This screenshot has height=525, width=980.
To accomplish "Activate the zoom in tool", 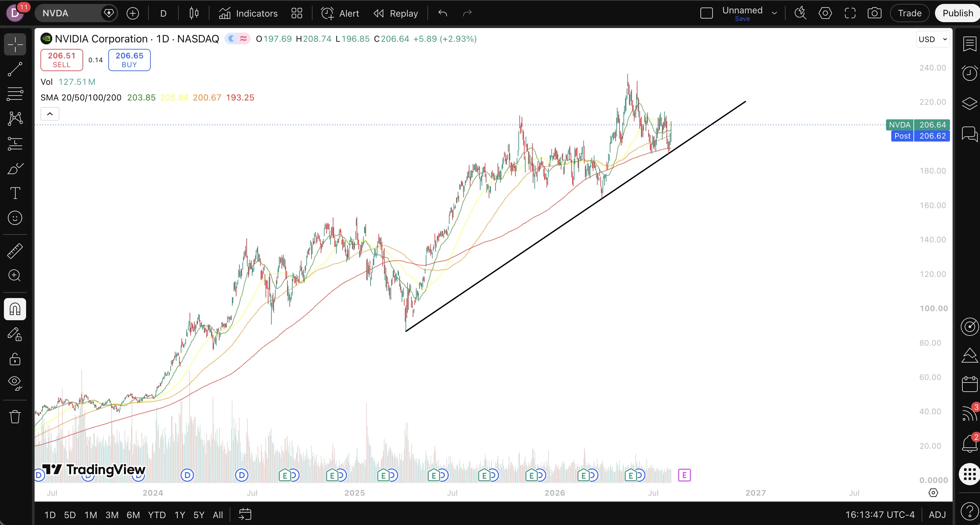I will [x=15, y=275].
